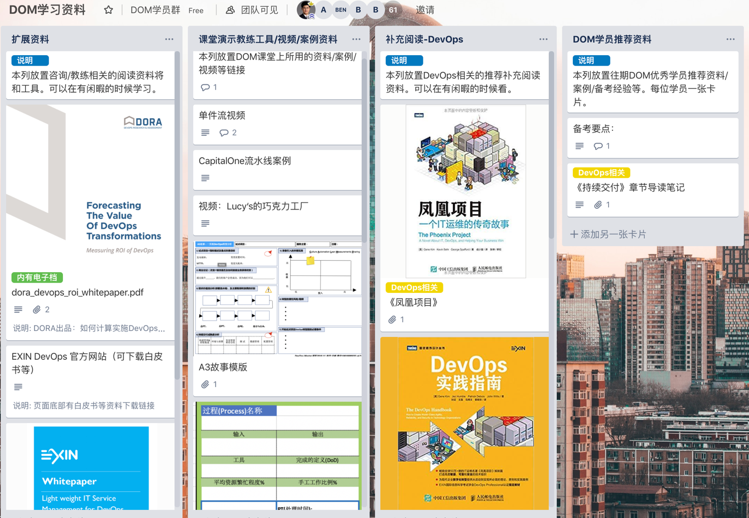Screen dimensions: 749x518
Task: Click the 补充阅读-DevOps list scrollbar
Action: click(x=551, y=145)
